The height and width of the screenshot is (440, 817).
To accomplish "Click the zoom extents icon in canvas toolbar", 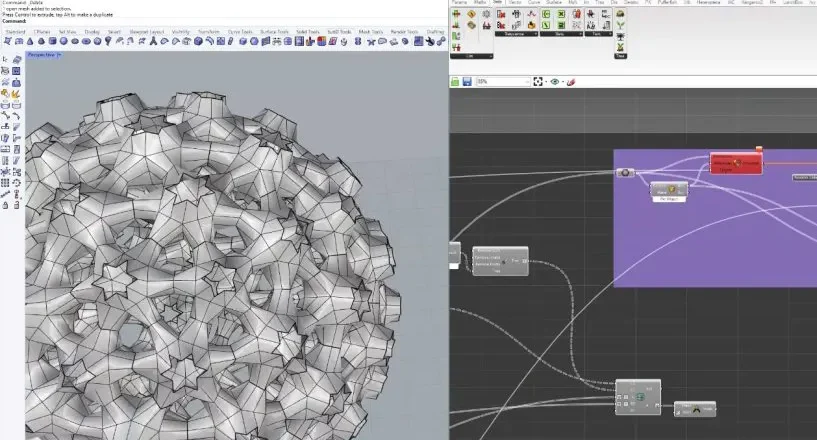I will (538, 81).
